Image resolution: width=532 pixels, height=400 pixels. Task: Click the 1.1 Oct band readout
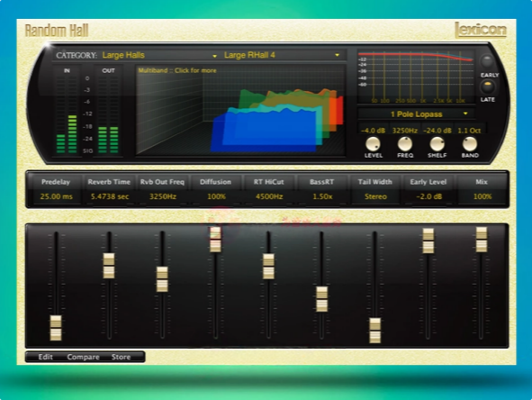tap(469, 131)
